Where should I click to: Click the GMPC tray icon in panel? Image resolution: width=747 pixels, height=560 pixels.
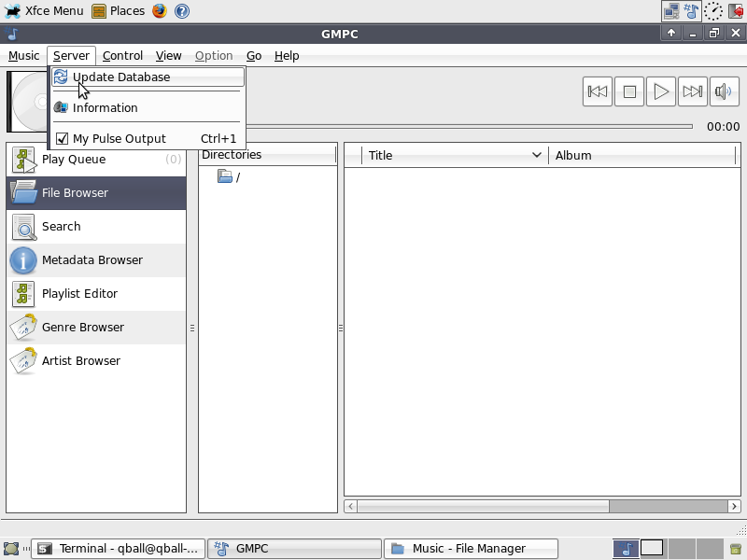click(691, 11)
